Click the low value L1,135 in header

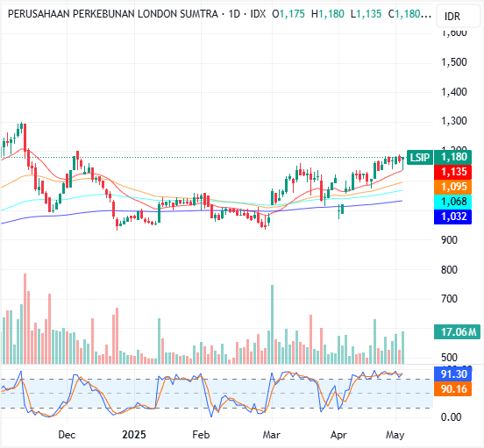click(x=366, y=14)
